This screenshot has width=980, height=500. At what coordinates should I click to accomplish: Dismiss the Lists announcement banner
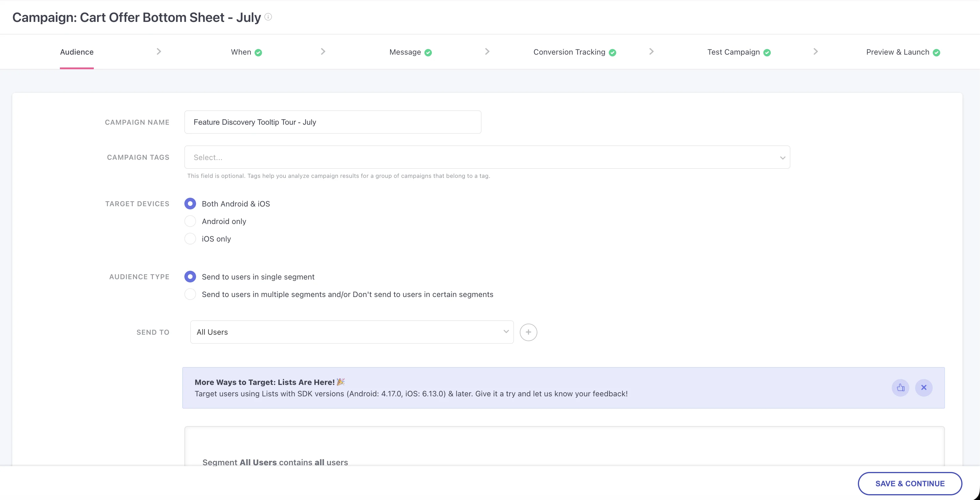(x=924, y=388)
